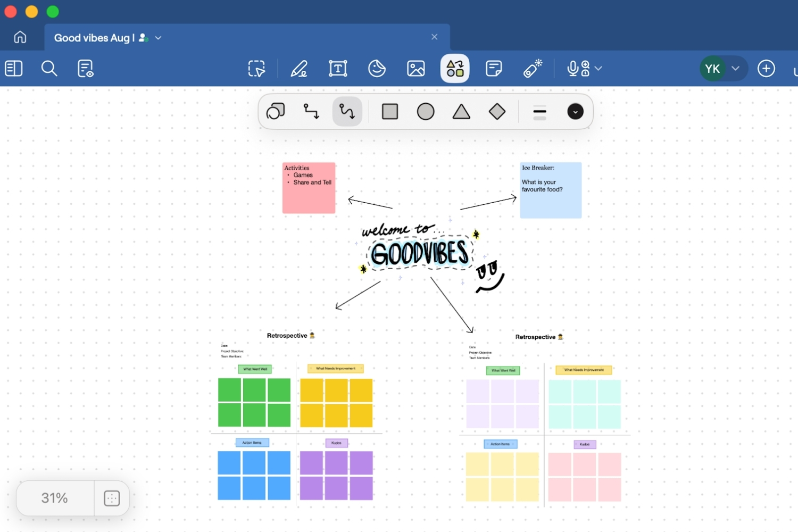Viewport: 798px width, 532px height.
Task: Open the 31% zoom level control
Action: click(x=55, y=498)
